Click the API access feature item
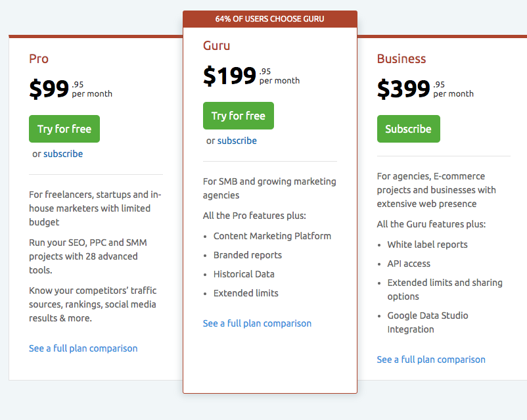 pyautogui.click(x=409, y=264)
